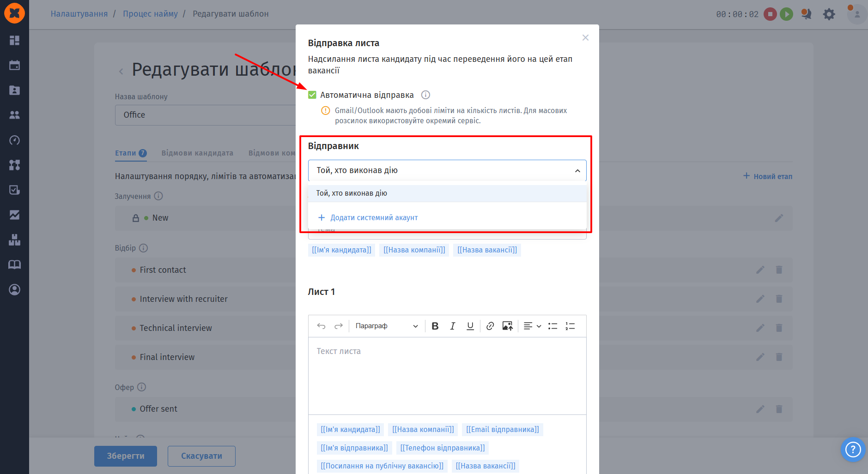This screenshot has width=868, height=474.
Task: Open the help question-mark button
Action: pos(853,449)
